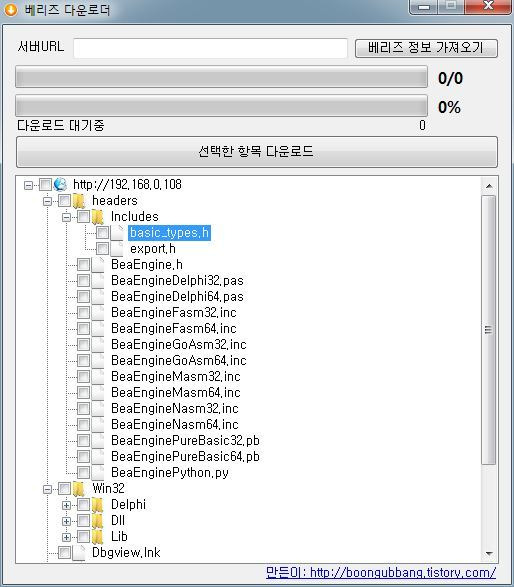Click the globe icon beside http://192.168.0.108
Viewport: 514px width, 587px height.
[x=60, y=184]
